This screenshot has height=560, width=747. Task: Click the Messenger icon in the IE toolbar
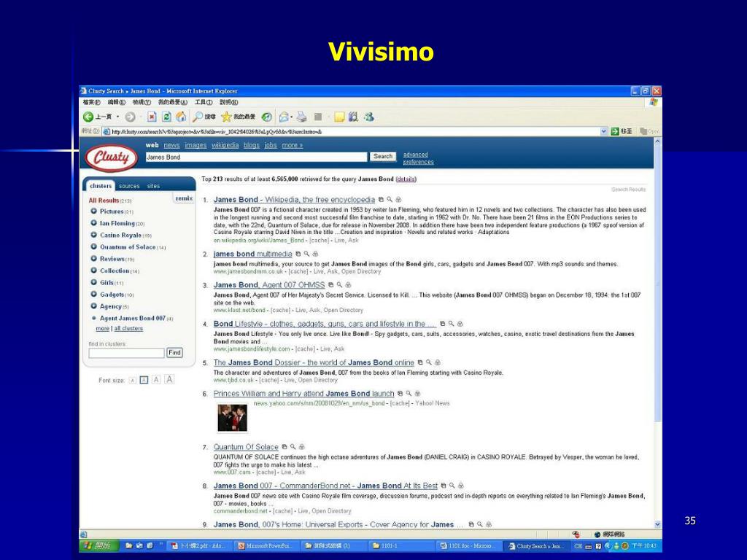(368, 117)
